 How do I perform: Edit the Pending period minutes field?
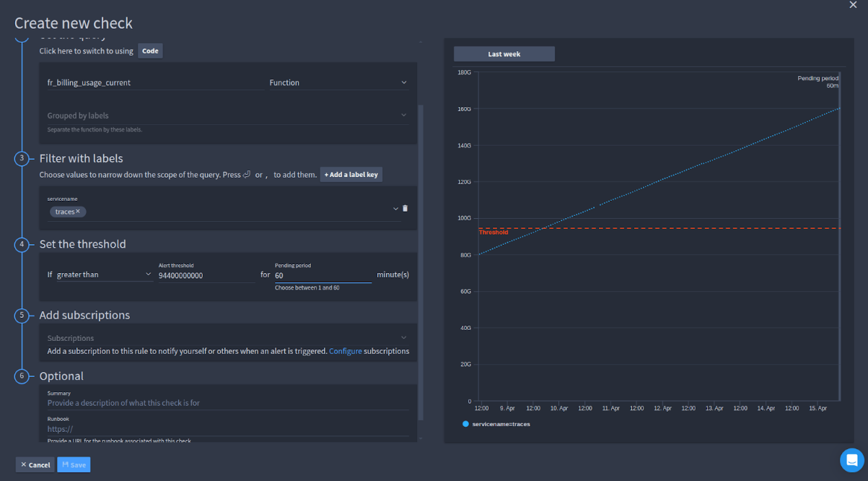point(323,275)
